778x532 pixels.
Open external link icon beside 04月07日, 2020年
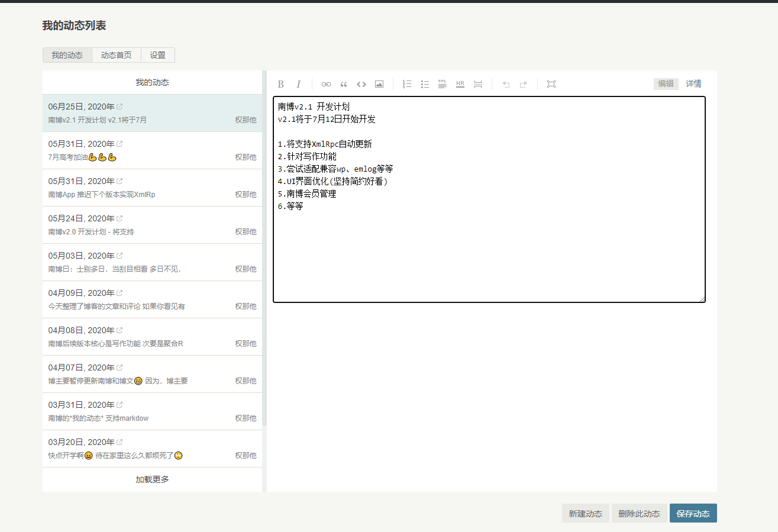point(120,367)
